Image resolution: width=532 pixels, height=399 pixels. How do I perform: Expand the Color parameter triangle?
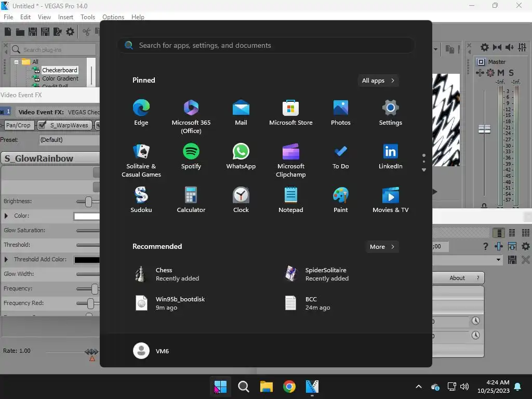pos(6,216)
